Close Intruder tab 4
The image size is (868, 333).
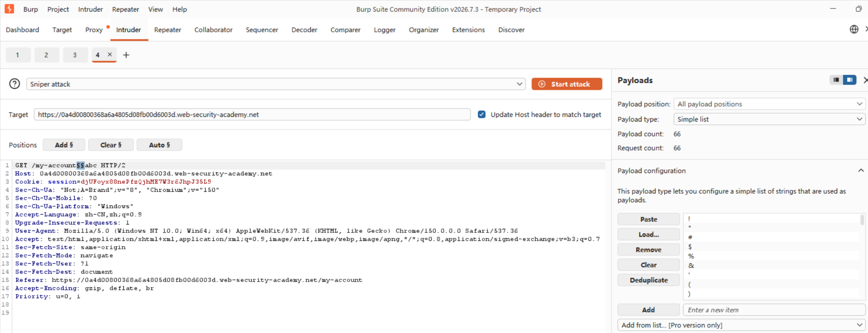pyautogui.click(x=110, y=55)
